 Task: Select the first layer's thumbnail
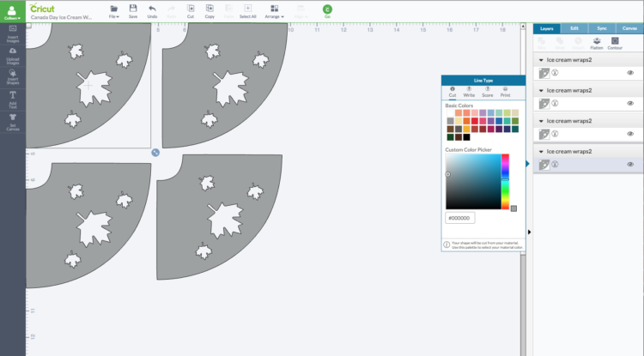[544, 73]
